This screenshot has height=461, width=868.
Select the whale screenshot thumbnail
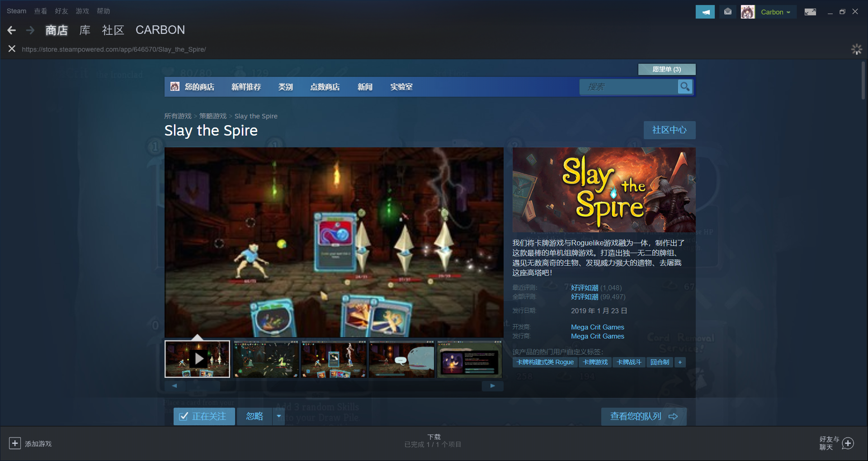click(x=401, y=359)
